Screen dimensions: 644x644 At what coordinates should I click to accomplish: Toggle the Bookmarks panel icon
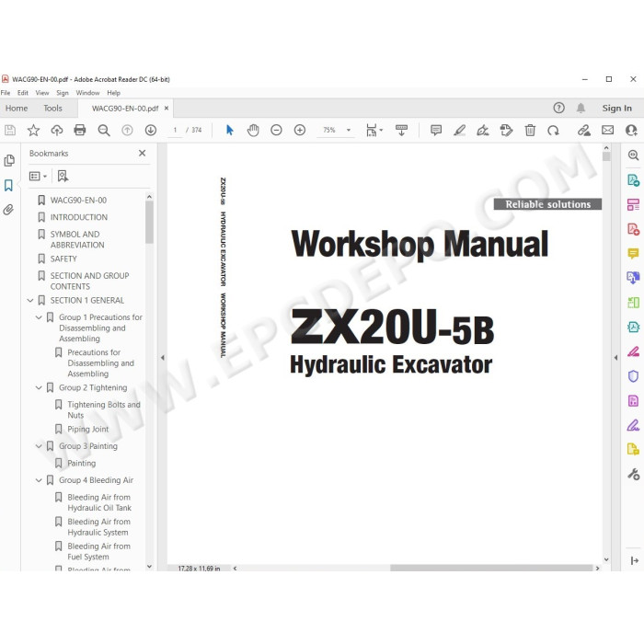tap(8, 185)
